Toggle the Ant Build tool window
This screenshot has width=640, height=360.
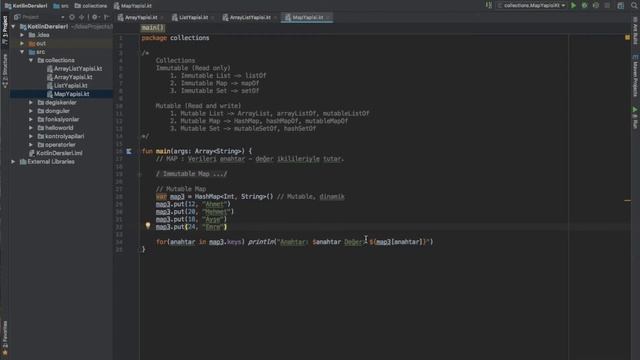click(x=635, y=31)
